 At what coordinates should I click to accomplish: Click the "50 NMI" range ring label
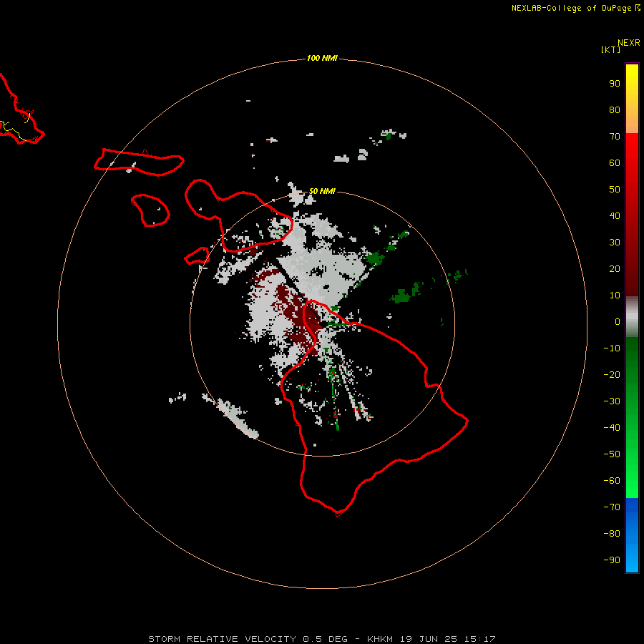(x=322, y=191)
